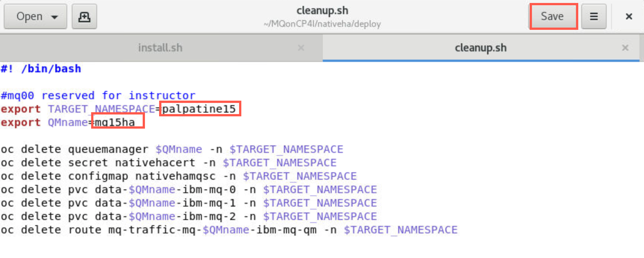Click the Open button
The image size is (644, 258).
(x=35, y=17)
